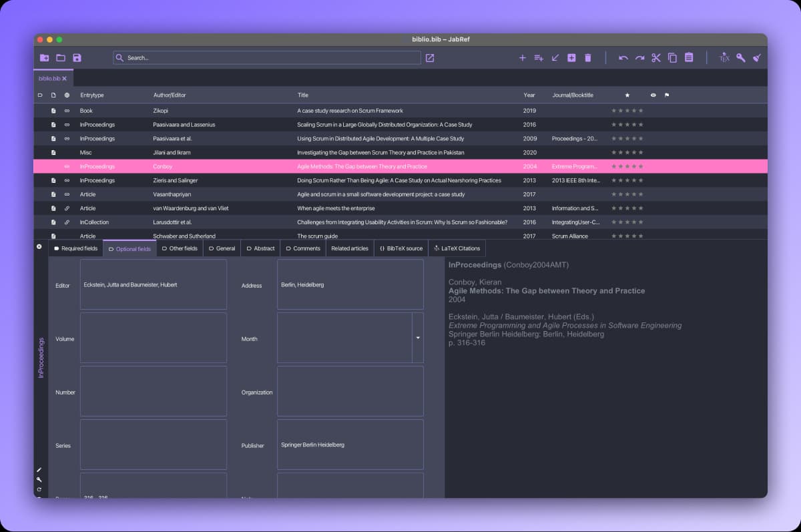Screen dimensions: 801x532
Task: Cut the entry using the scissors icon
Action: [655, 58]
